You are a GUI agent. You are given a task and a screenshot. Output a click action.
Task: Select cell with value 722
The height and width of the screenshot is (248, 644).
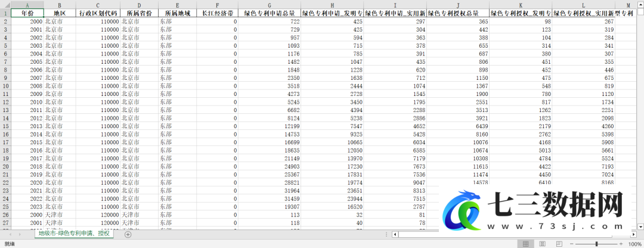coord(270,21)
